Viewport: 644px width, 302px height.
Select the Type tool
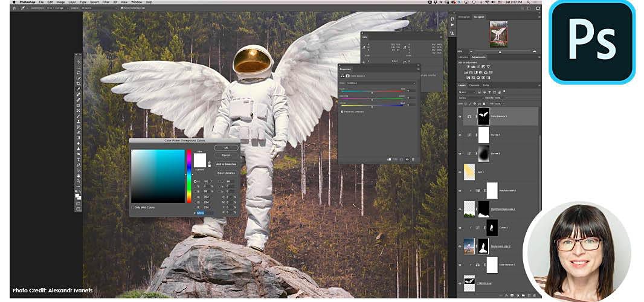[78, 159]
